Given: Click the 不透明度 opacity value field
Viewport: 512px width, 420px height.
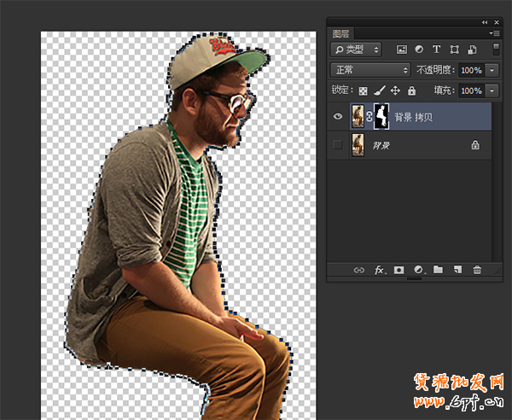Looking at the screenshot, I should tap(471, 70).
